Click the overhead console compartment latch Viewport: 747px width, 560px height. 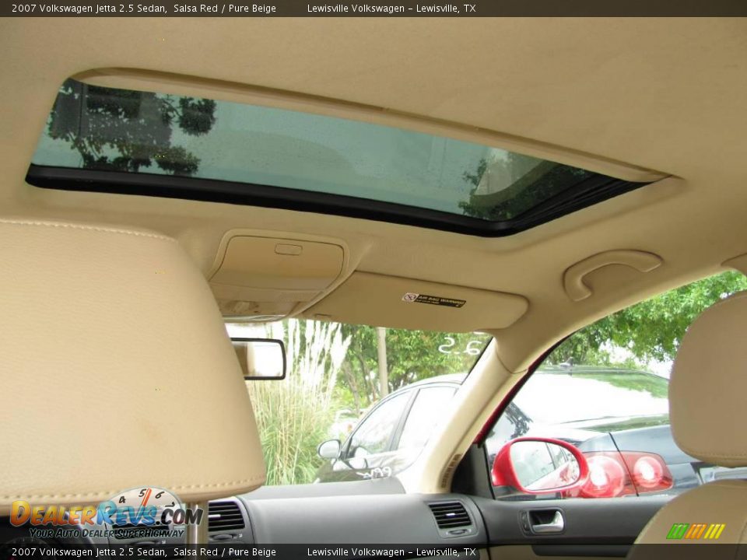(288, 249)
